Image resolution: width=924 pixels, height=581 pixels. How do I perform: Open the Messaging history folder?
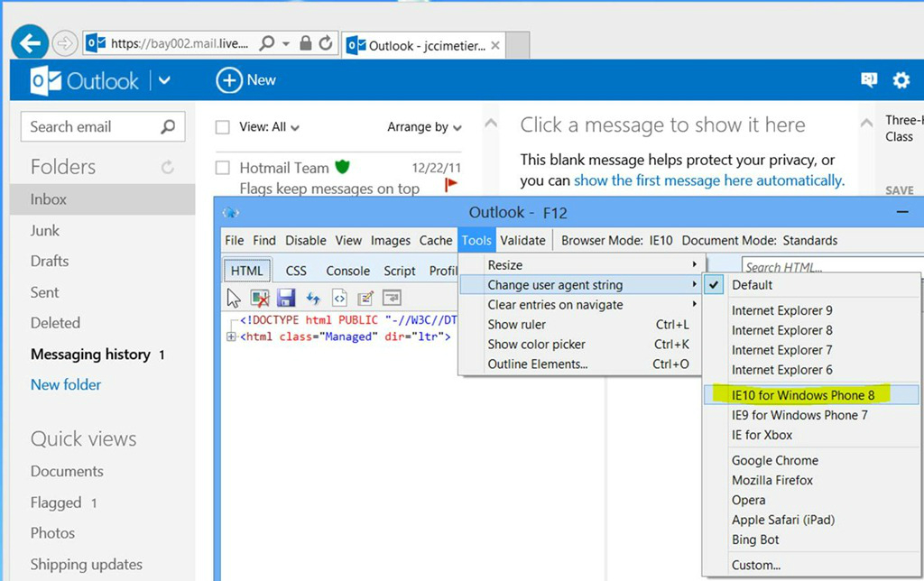(90, 355)
